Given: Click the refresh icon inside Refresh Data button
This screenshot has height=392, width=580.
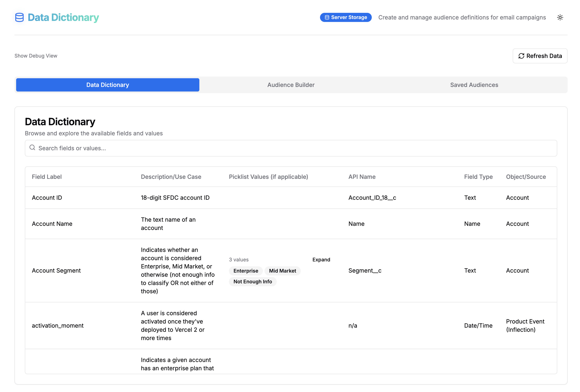Looking at the screenshot, I should [x=521, y=56].
